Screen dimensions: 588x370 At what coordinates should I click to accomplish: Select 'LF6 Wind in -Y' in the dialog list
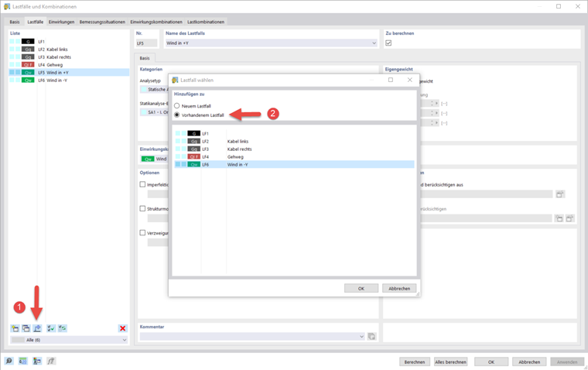[x=294, y=164]
